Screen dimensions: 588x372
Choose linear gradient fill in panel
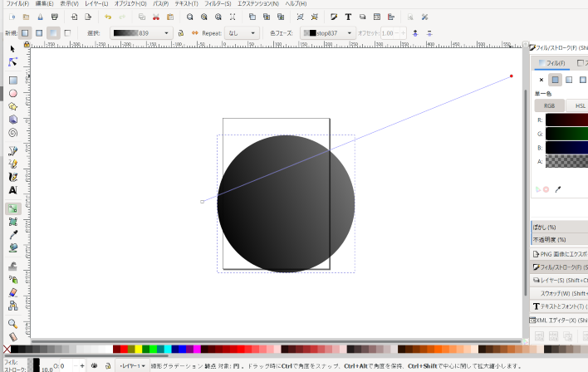click(x=569, y=80)
